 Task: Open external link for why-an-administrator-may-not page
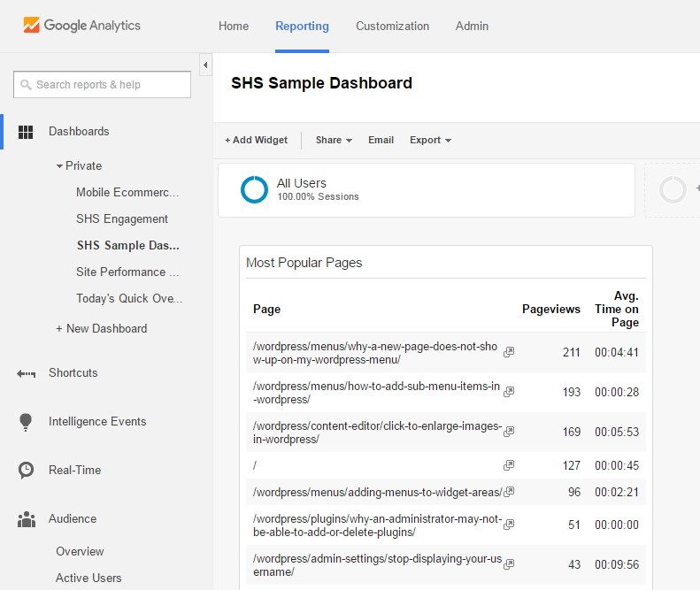pos(509,525)
